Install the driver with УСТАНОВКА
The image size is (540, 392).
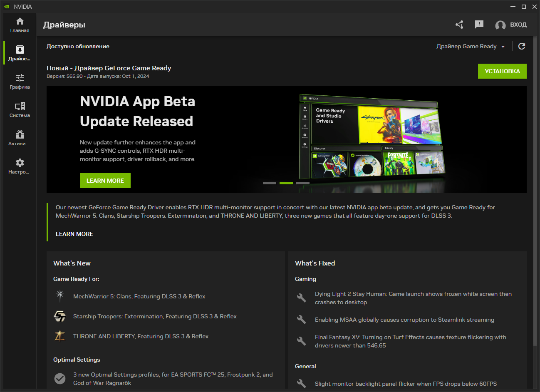tap(502, 71)
